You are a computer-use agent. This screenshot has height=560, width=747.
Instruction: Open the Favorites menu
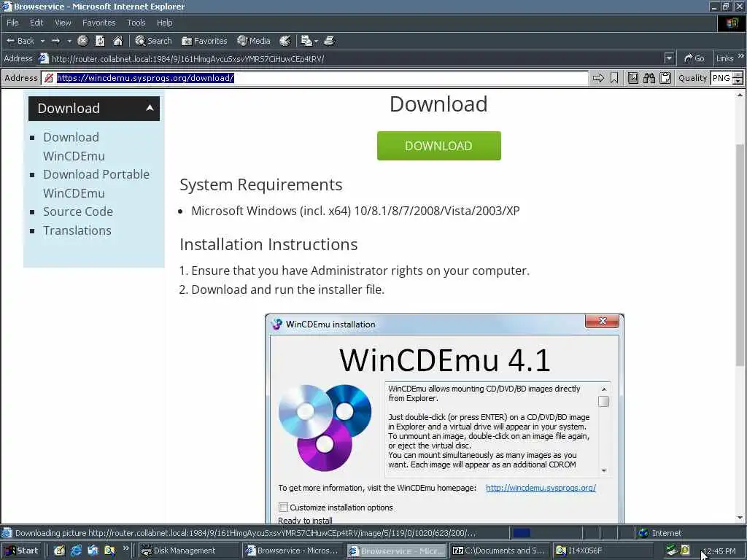pos(98,23)
